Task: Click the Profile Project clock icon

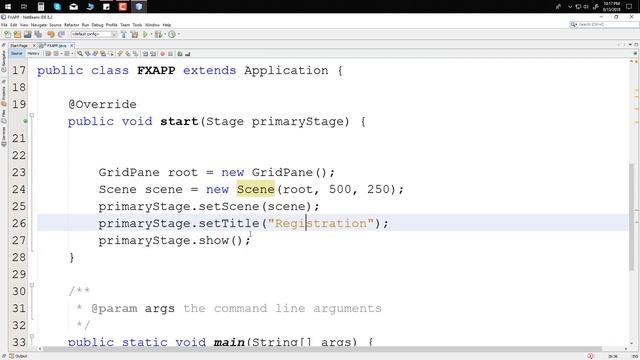Action: 172,35
